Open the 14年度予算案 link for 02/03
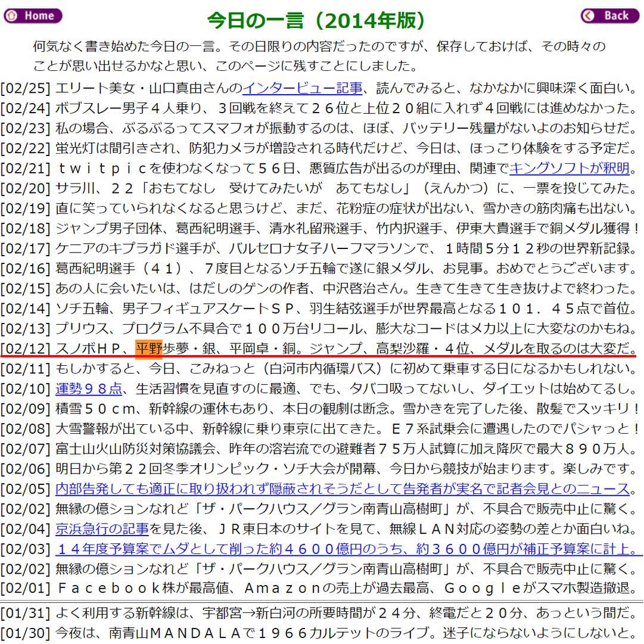 (349, 549)
